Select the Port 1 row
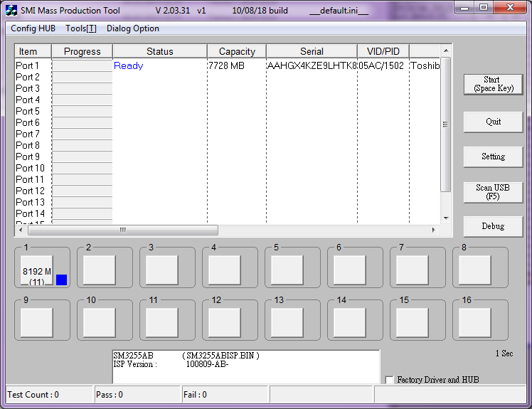This screenshot has height=409, width=532. [228, 65]
